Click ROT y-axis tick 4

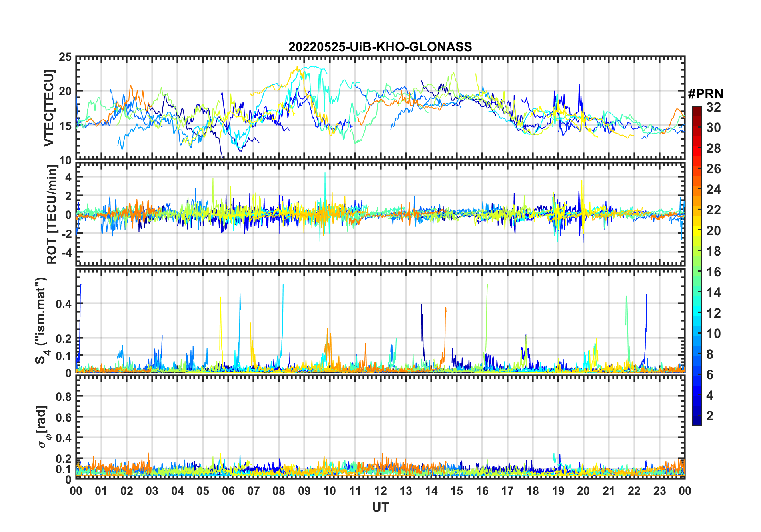coord(69,177)
